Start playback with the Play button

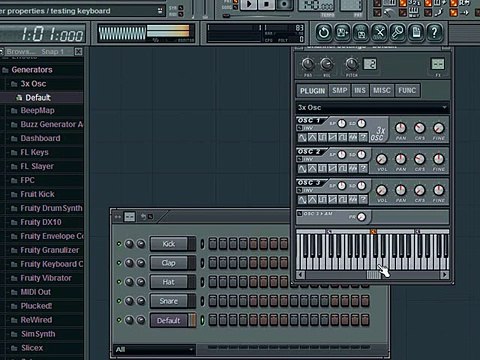(249, 4)
